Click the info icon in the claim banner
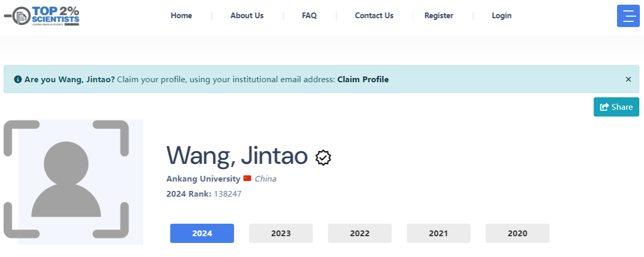This screenshot has height=257, width=644. click(x=18, y=80)
